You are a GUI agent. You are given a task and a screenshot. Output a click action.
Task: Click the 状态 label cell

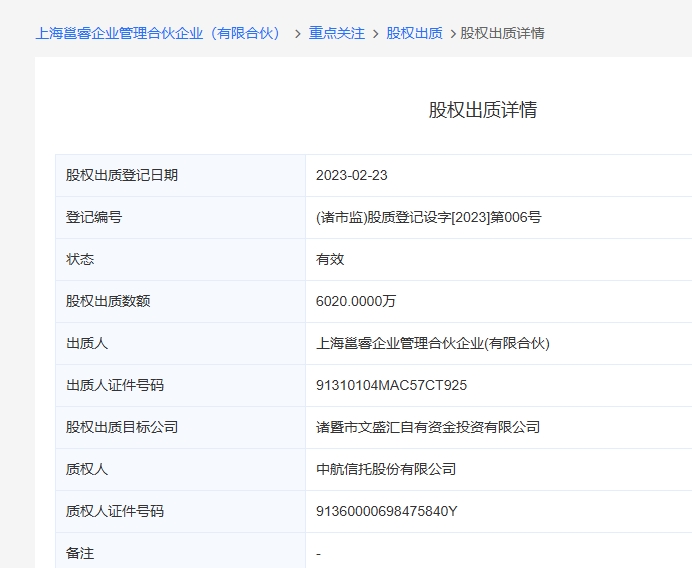point(181,259)
